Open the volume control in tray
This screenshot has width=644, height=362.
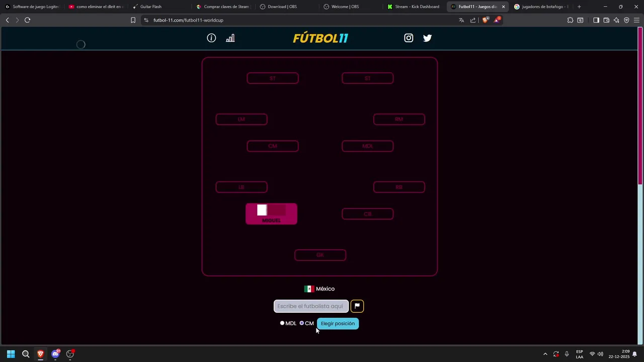(x=600, y=354)
